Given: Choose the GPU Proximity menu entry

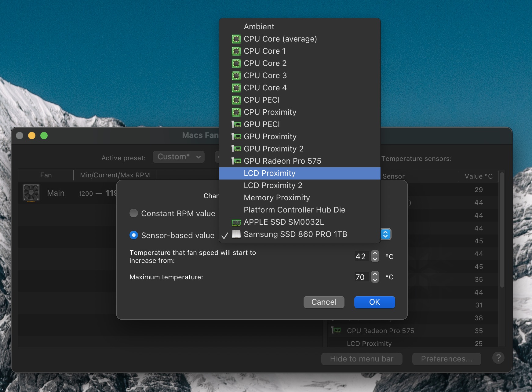Looking at the screenshot, I should coord(300,136).
